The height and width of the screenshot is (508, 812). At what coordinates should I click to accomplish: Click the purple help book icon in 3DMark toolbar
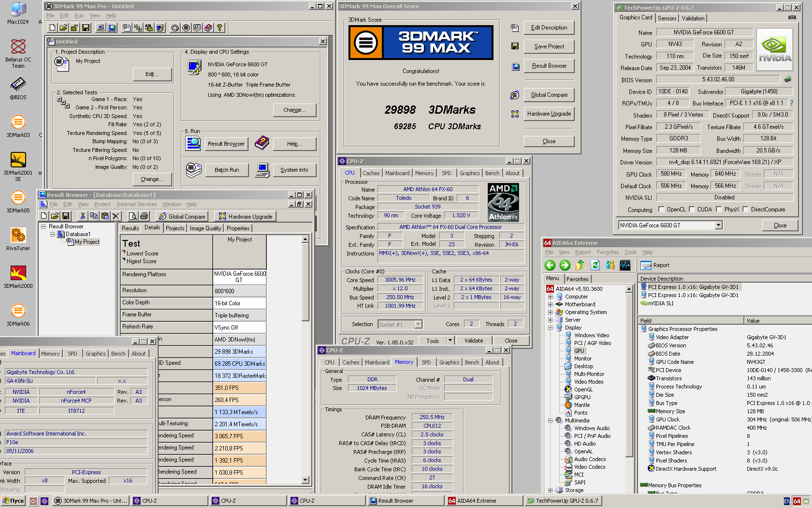[x=208, y=28]
